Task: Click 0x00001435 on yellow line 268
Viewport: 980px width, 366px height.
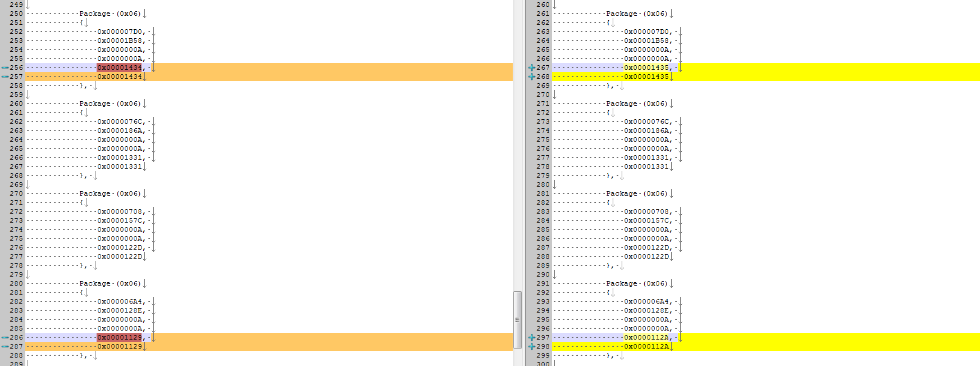Action: [x=646, y=76]
